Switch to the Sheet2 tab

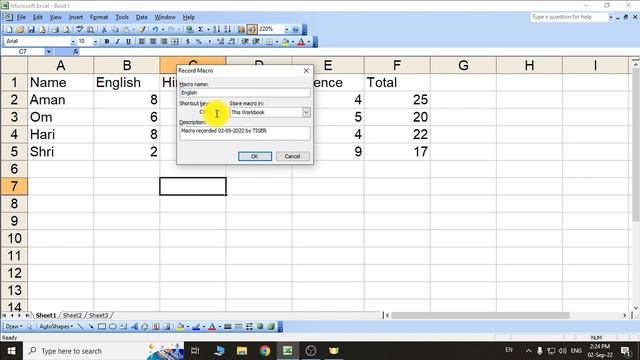(x=72, y=316)
